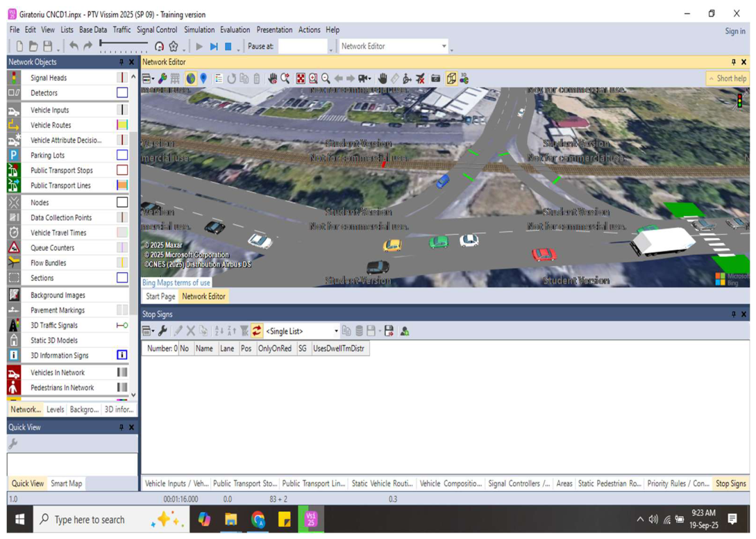
Task: Open the Simulation menu
Action: 199,30
